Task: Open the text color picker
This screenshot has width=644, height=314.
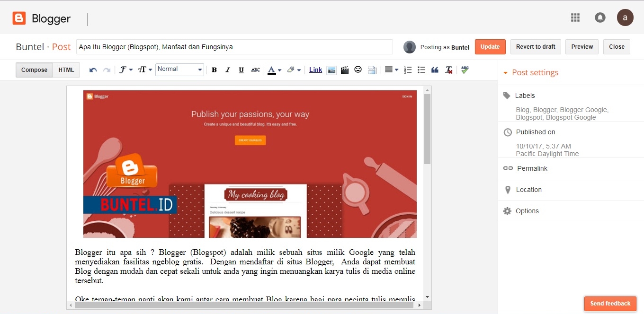Action: tap(272, 70)
